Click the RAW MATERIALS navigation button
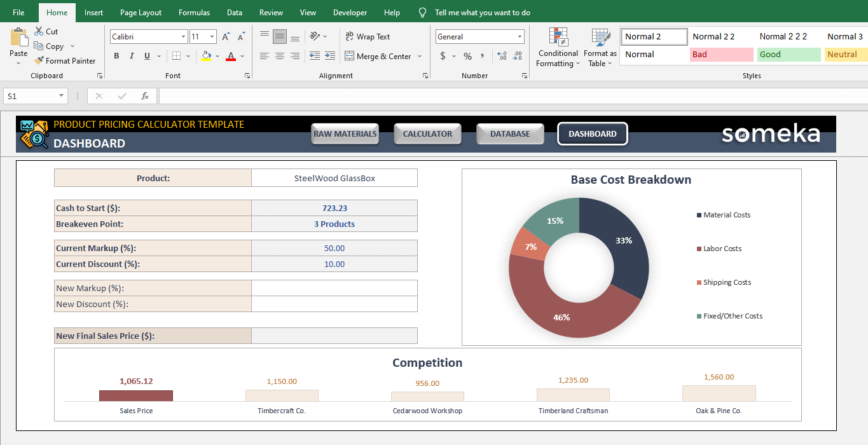The width and height of the screenshot is (868, 445). pyautogui.click(x=345, y=133)
